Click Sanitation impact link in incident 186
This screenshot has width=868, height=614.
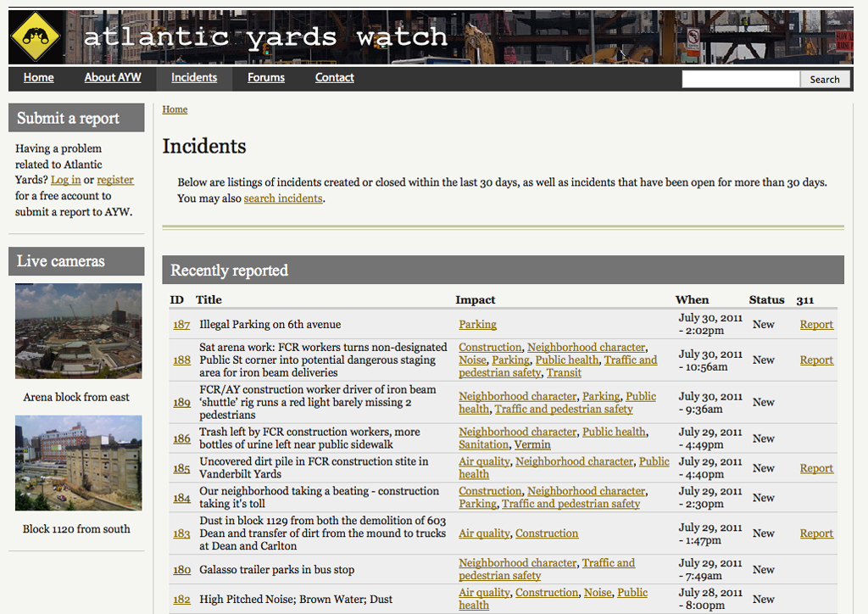coord(483,444)
